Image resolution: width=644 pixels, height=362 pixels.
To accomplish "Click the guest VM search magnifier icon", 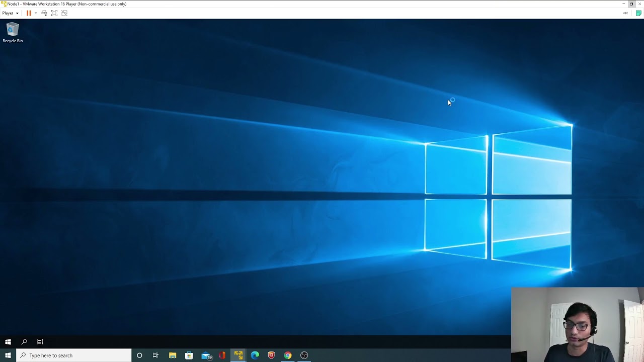I will [24, 342].
